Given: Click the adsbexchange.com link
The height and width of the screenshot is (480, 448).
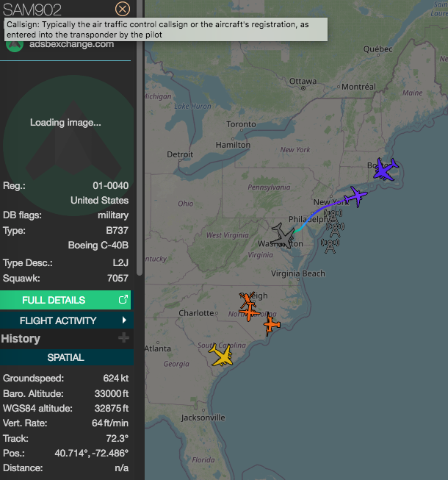Looking at the screenshot, I should [x=71, y=44].
